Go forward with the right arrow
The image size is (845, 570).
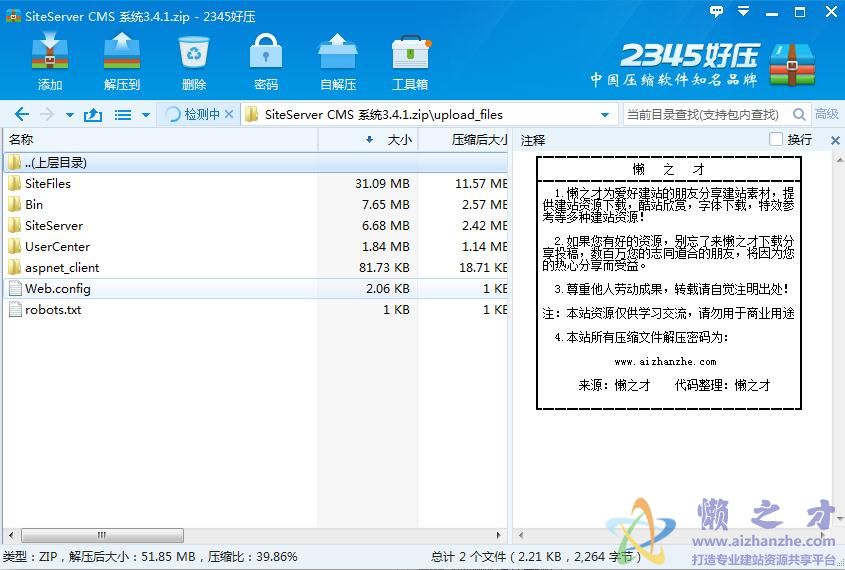pos(47,114)
